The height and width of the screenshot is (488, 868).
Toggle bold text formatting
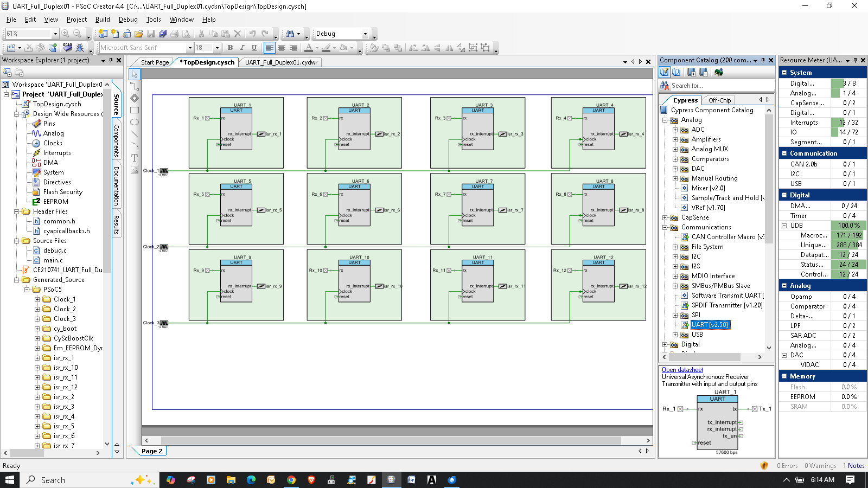click(x=230, y=48)
